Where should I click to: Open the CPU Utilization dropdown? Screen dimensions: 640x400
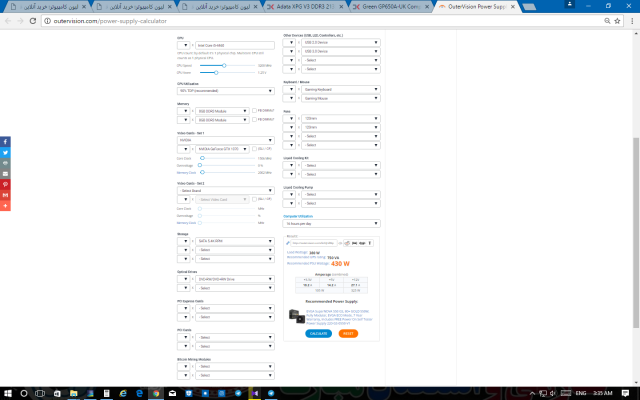point(226,91)
